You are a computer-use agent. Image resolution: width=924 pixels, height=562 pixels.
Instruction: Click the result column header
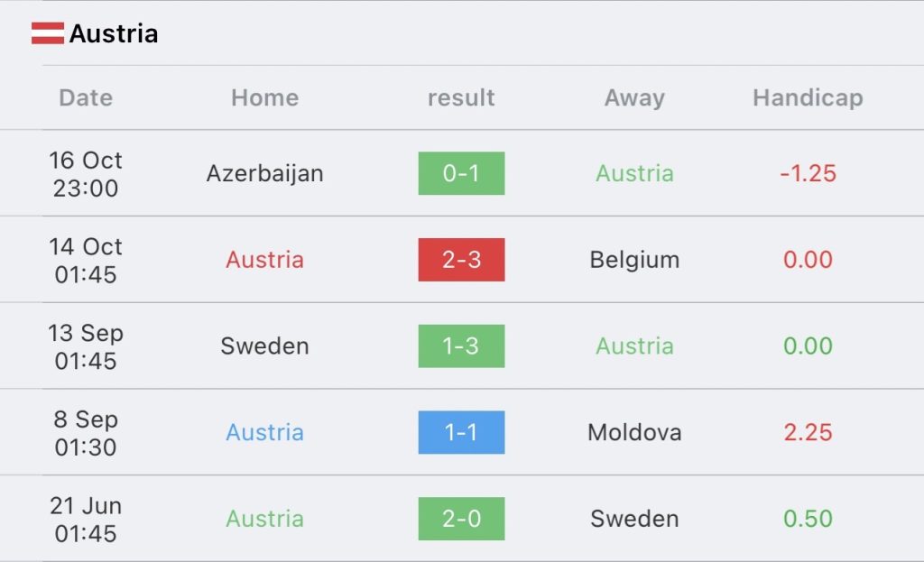coord(461,97)
